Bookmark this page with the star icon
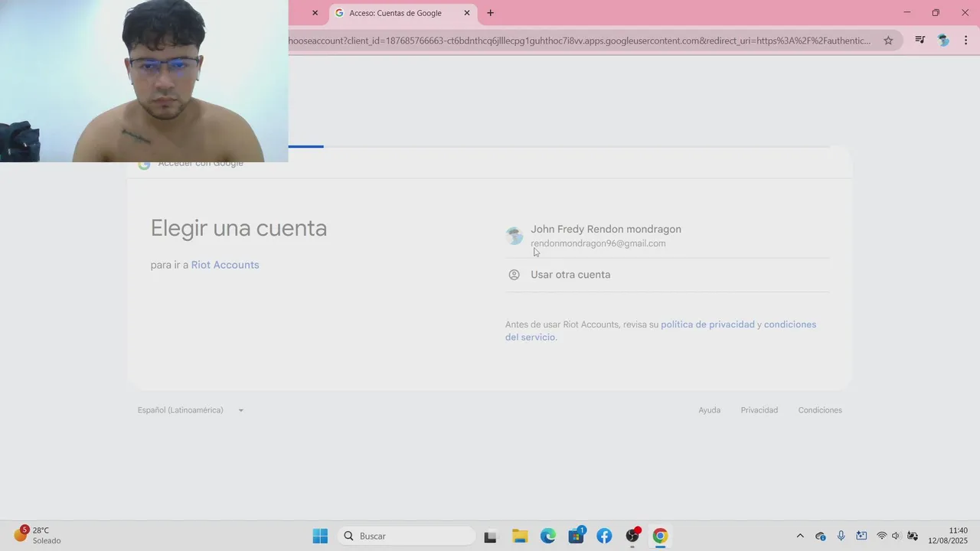Viewport: 980px width, 551px height. (x=888, y=41)
